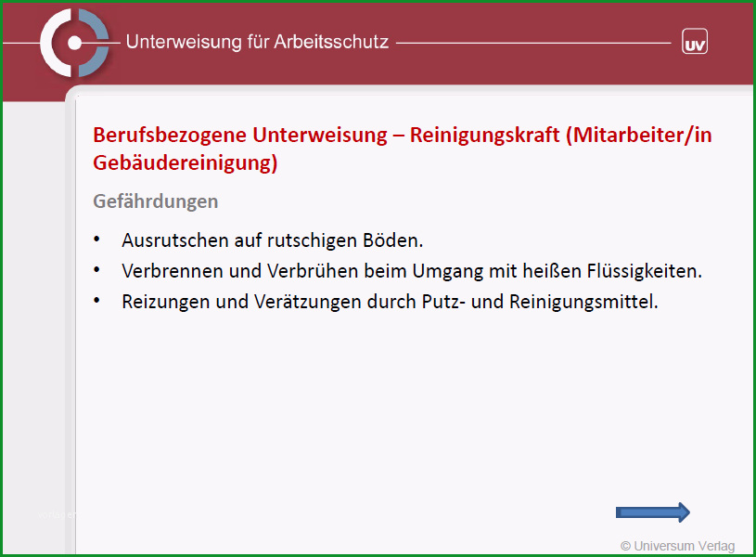Click the blue next-slide arrow
This screenshot has width=756, height=557.
pos(653,512)
